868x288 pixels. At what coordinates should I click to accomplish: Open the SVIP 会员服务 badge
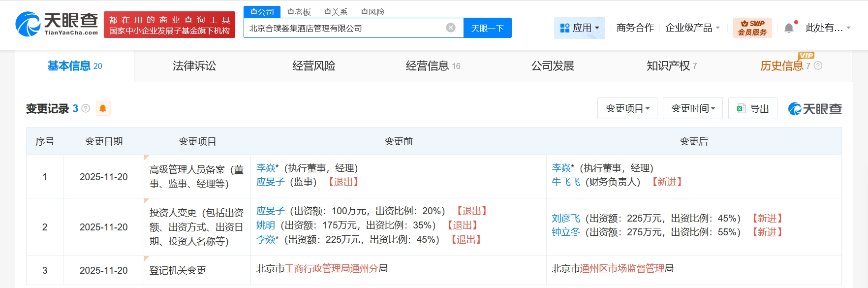click(x=752, y=28)
